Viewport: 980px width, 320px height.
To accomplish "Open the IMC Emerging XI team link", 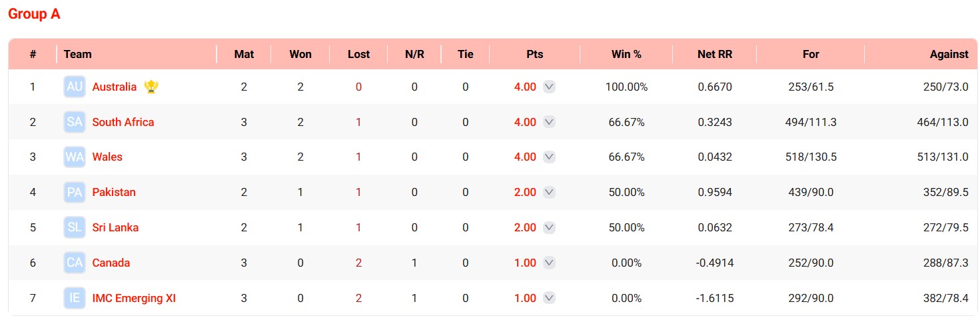I will pos(134,298).
